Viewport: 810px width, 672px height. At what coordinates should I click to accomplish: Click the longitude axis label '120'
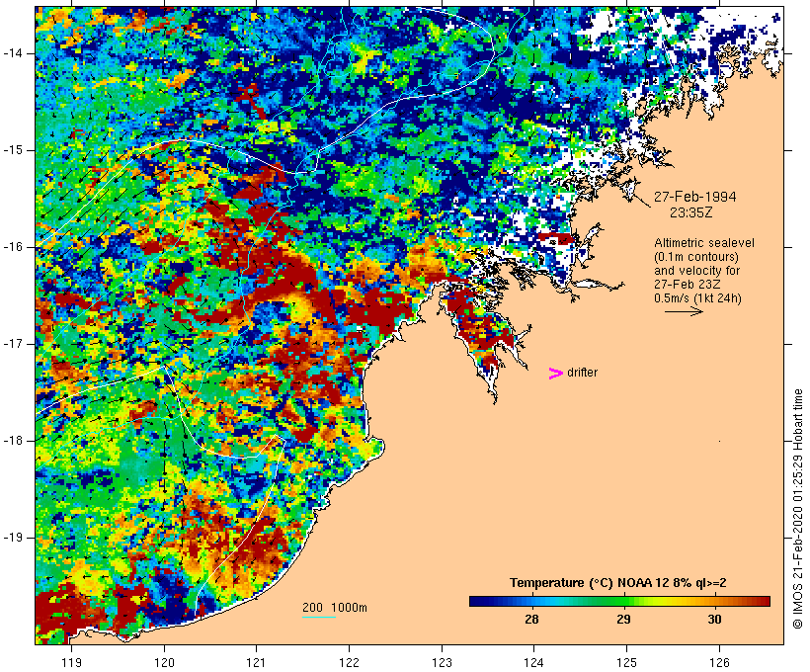click(164, 662)
